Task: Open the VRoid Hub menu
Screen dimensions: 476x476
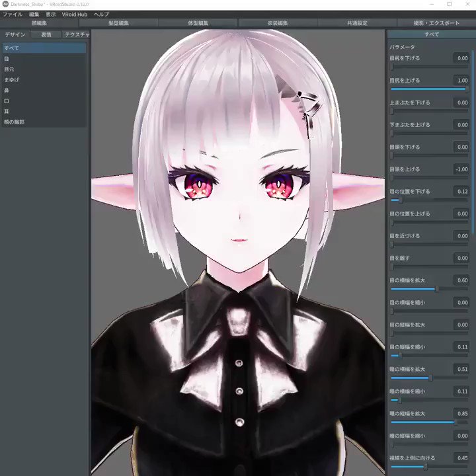Action: (74, 15)
